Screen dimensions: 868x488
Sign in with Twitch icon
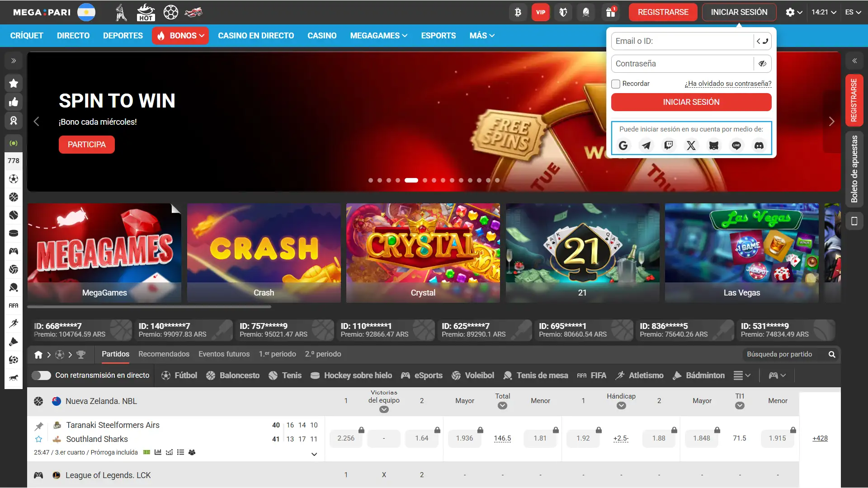click(669, 145)
